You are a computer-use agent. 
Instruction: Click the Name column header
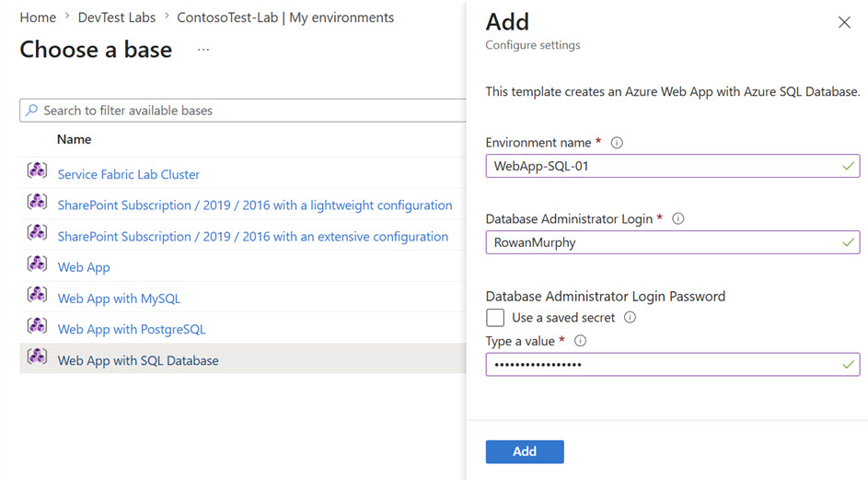(x=75, y=140)
